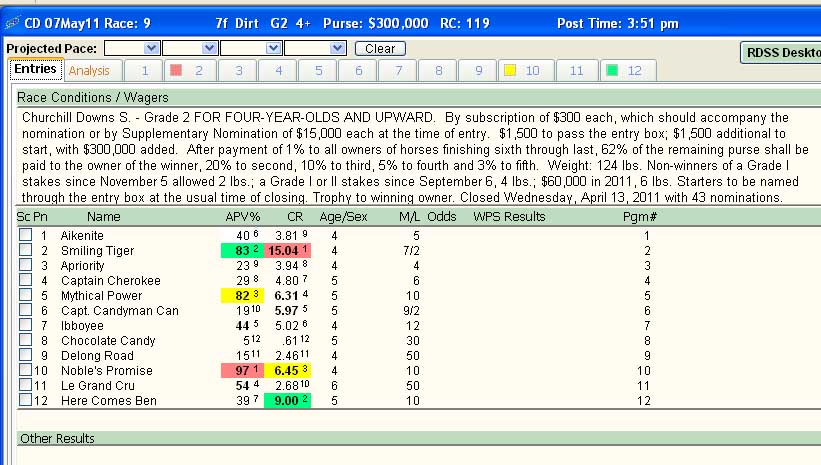This screenshot has width=821, height=465.
Task: Open horse tab 1
Action: click(145, 71)
